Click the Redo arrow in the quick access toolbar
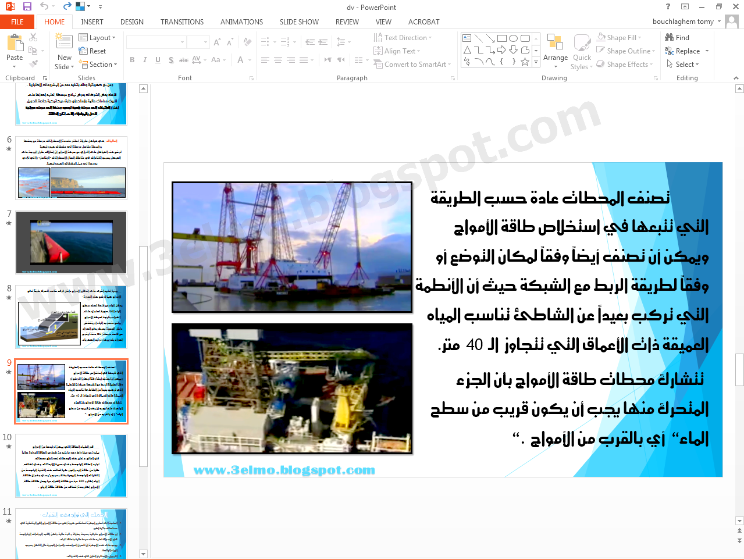Screen dimensions: 744x560 point(67,6)
